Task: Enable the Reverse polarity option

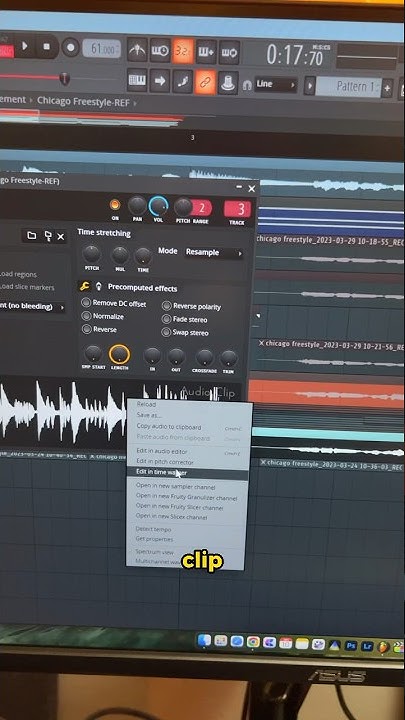Action: click(191, 306)
